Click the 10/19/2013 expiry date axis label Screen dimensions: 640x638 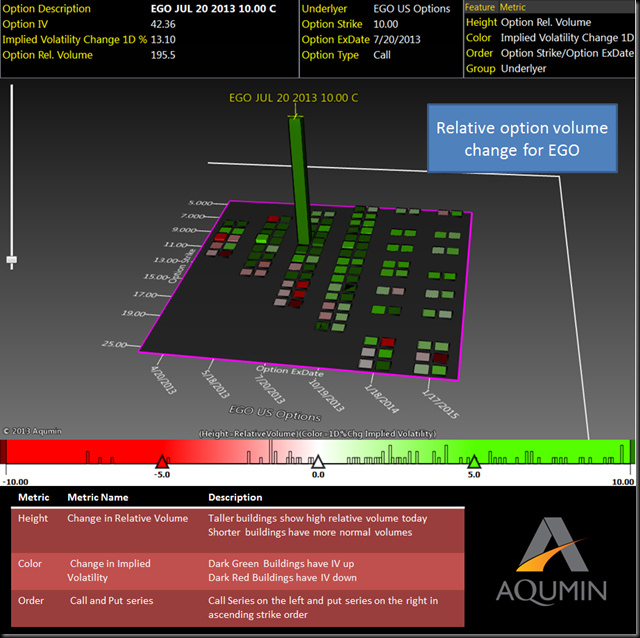[327, 395]
